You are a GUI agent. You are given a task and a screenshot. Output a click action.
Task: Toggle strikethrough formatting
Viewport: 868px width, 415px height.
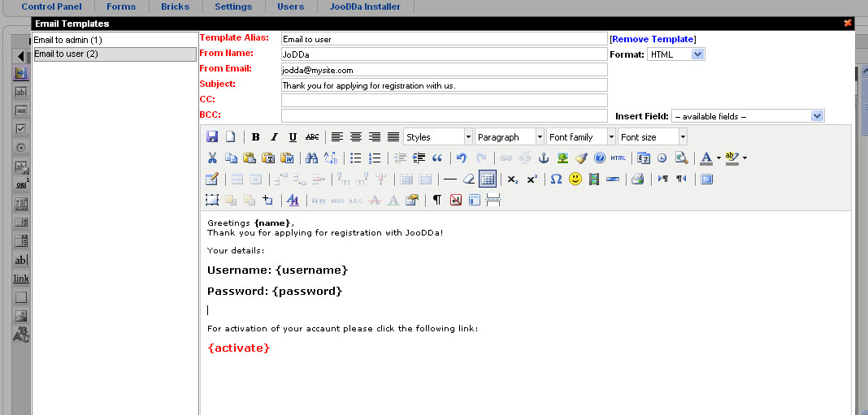click(312, 136)
